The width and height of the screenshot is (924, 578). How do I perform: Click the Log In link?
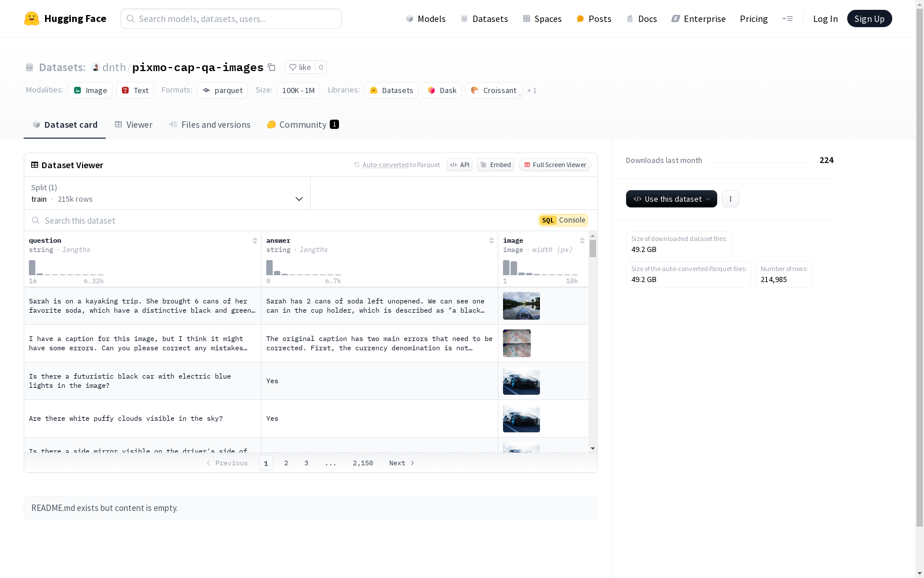click(825, 18)
